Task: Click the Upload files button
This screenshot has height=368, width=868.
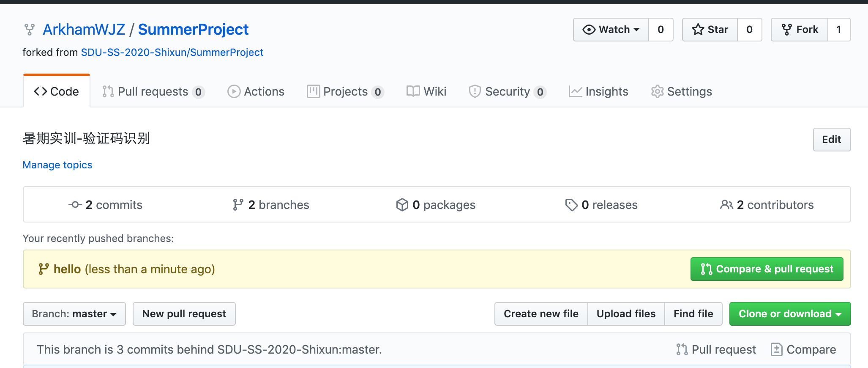Action: (x=626, y=314)
